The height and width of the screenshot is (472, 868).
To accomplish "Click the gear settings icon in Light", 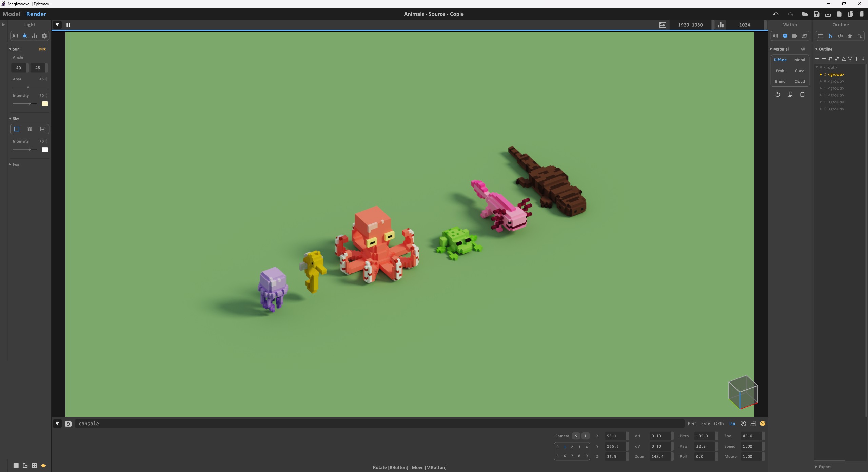I will 44,36.
